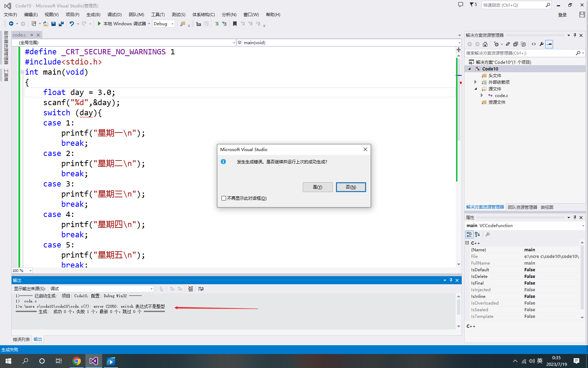Viewport: 588px width, 368px height.
Task: Pin the Properties panel
Action: 575,217
